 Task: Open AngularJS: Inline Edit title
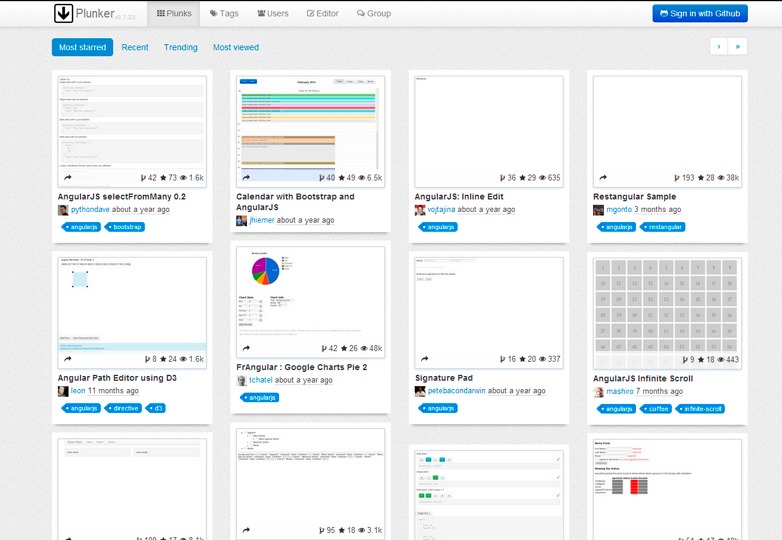pos(459,196)
